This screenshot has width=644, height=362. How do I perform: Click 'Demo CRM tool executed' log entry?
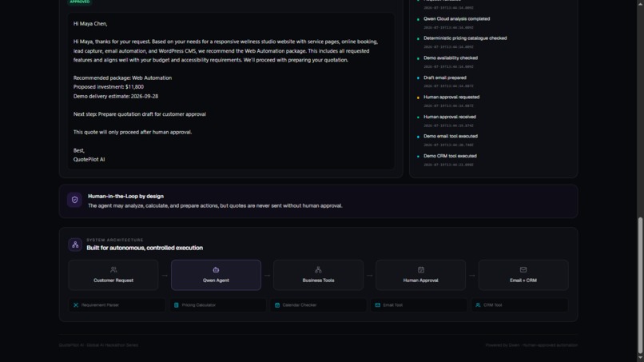(x=450, y=156)
